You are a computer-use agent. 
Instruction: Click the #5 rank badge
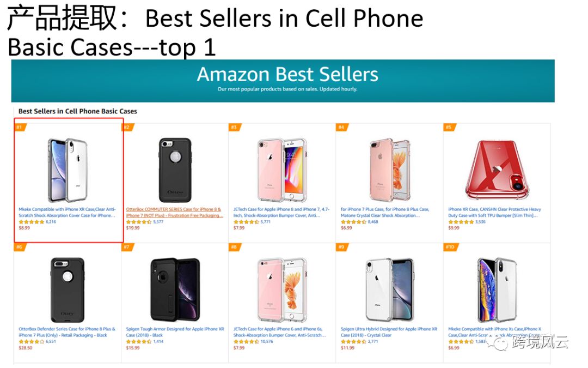pos(449,128)
